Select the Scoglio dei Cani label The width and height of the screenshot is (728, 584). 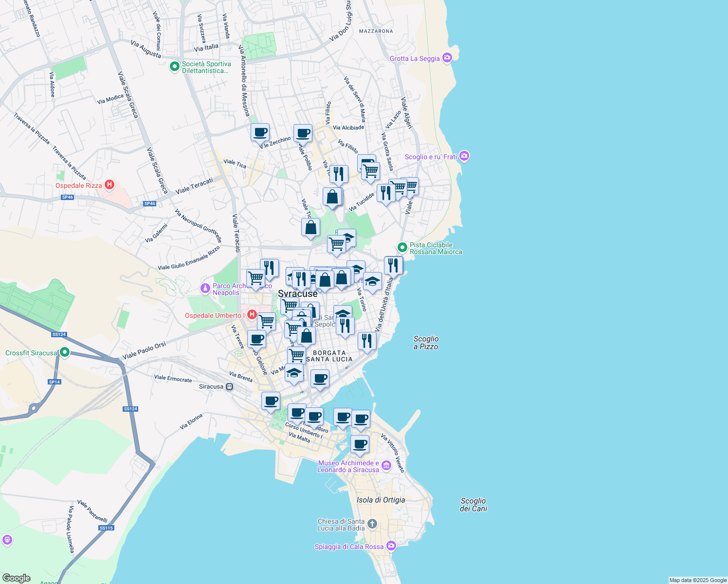point(473,505)
